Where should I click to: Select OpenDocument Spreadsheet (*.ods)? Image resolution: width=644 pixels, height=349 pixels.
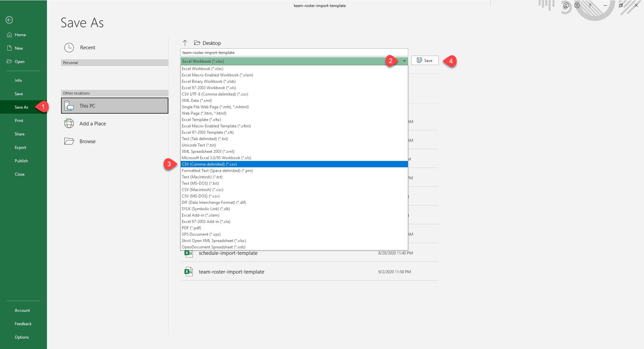point(294,247)
